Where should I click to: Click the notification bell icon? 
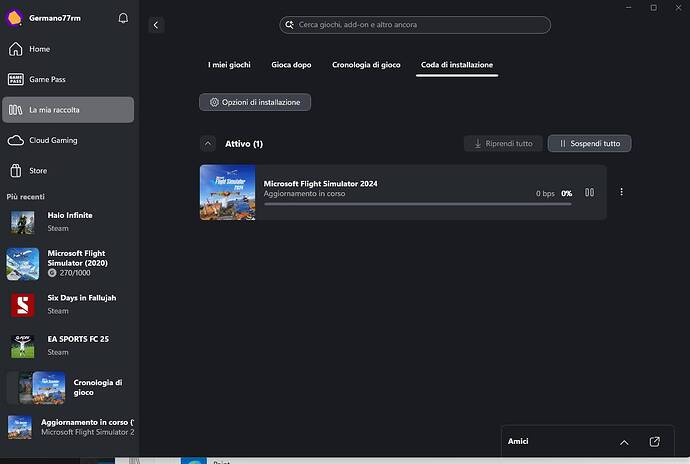point(123,18)
